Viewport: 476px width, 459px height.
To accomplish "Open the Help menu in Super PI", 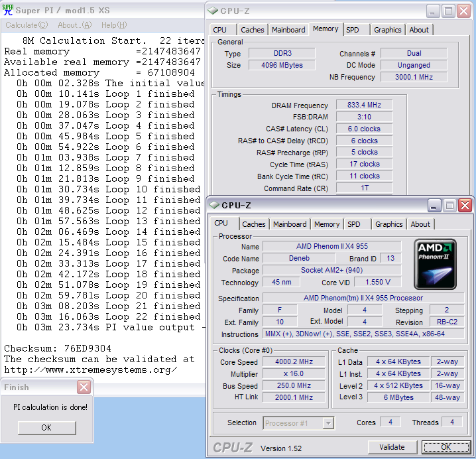I will point(114,25).
